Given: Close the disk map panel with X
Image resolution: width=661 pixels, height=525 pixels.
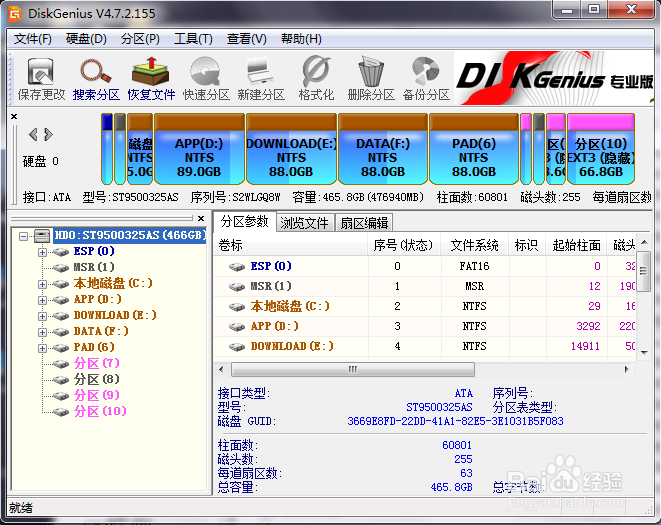Looking at the screenshot, I should click(x=14, y=117).
